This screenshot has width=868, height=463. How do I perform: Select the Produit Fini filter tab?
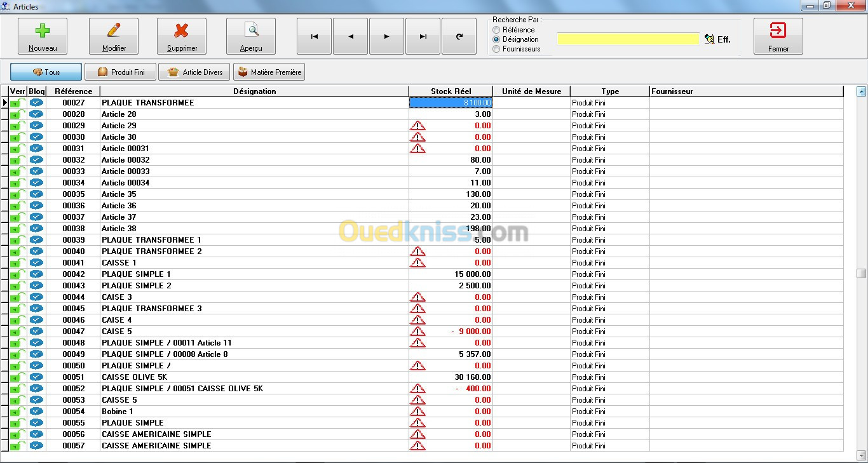[121, 72]
